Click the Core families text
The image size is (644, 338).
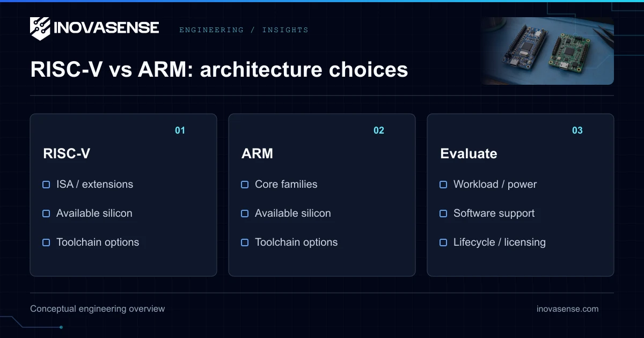286,184
